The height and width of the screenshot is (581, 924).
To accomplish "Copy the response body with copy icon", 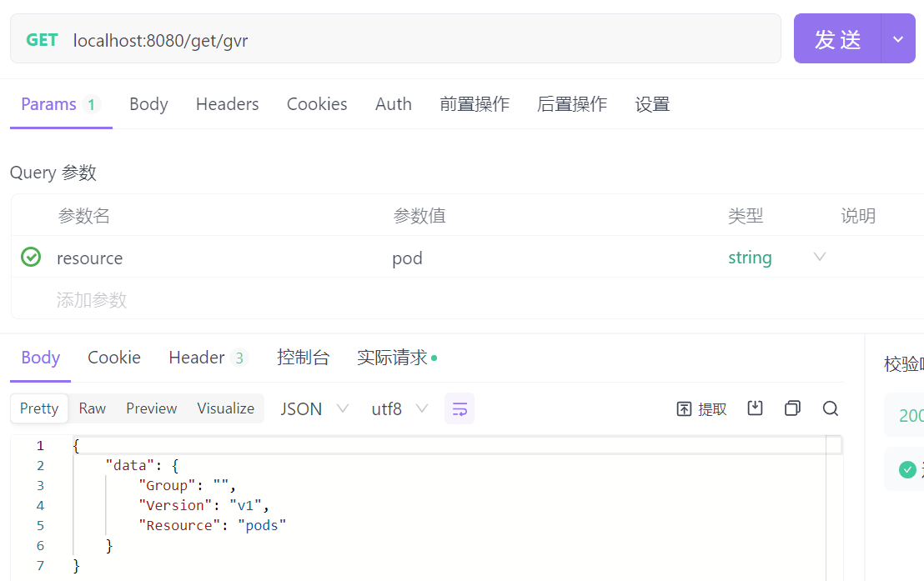I will coord(792,408).
